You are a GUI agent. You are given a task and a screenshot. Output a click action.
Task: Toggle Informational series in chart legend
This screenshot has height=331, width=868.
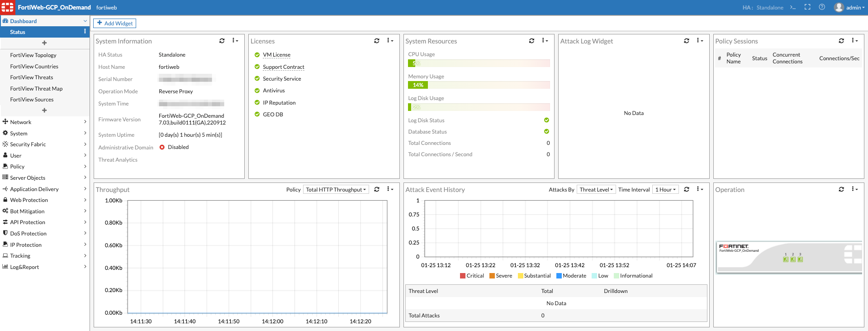coord(633,276)
